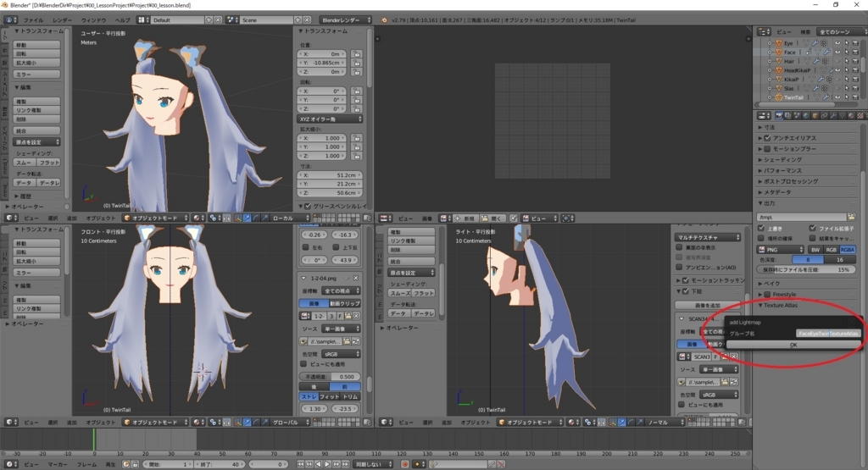
Task: Click the ミラー button in top-left tool shelf
Action: click(x=36, y=74)
